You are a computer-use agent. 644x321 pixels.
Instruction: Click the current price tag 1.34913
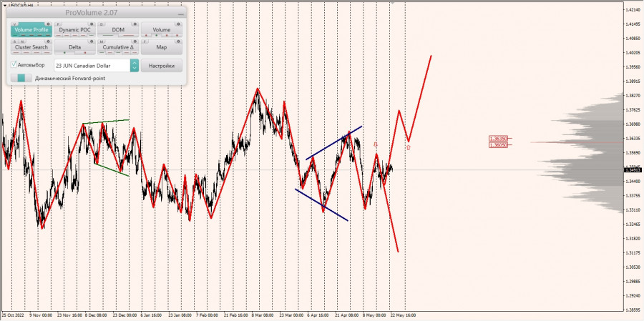point(632,169)
